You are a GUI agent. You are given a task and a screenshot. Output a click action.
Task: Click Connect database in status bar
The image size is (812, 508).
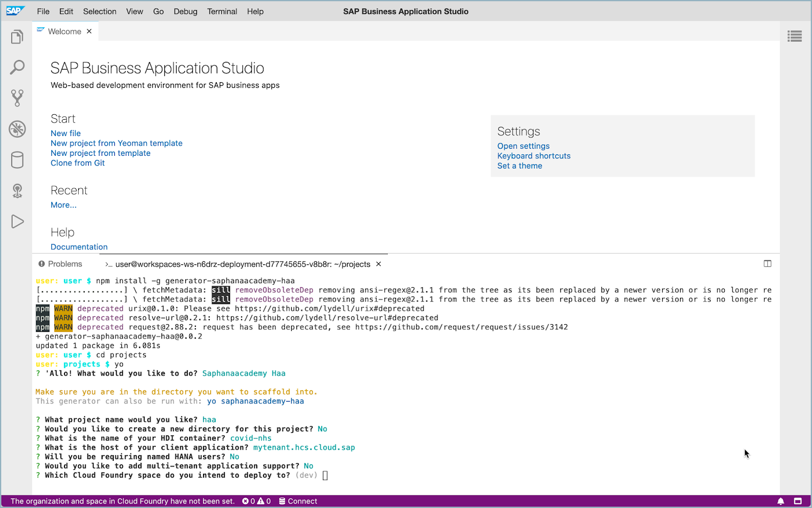pos(298,501)
